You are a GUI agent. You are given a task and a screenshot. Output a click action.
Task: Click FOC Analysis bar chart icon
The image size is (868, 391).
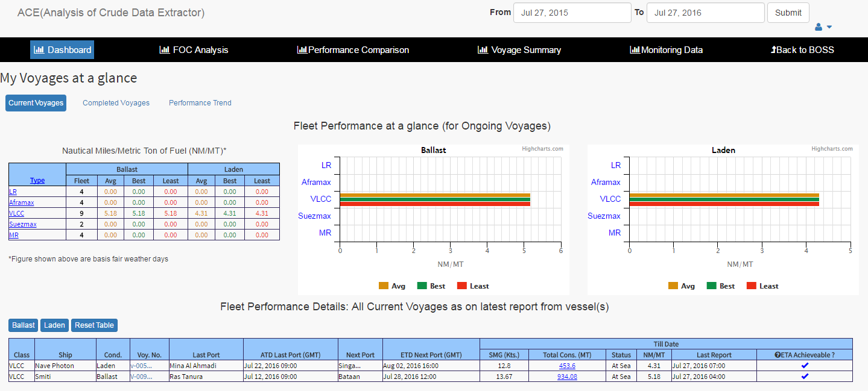(165, 50)
